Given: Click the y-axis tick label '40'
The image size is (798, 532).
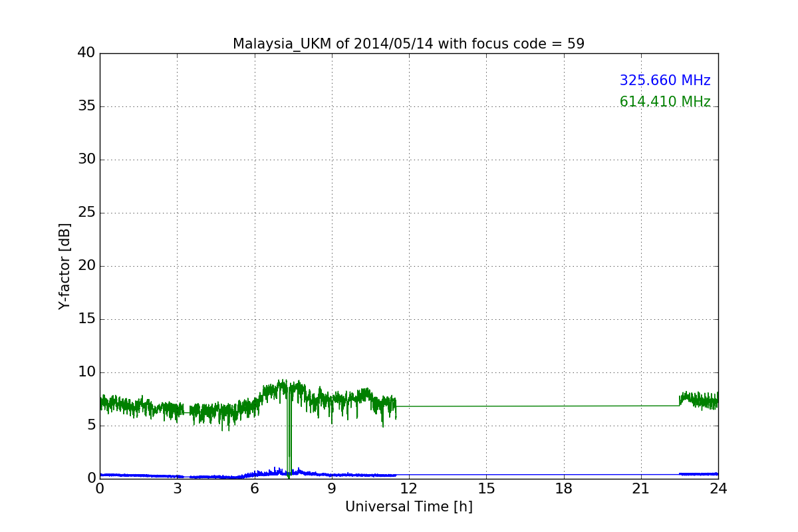Looking at the screenshot, I should pyautogui.click(x=86, y=53).
